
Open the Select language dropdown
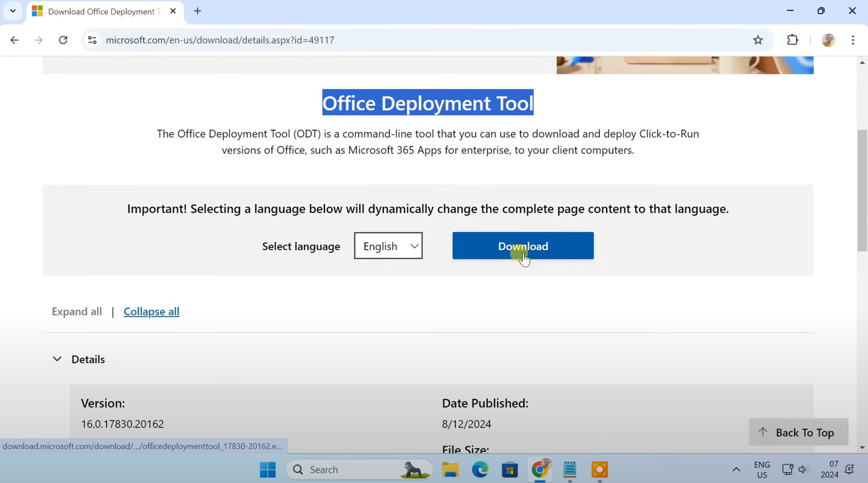pos(388,246)
